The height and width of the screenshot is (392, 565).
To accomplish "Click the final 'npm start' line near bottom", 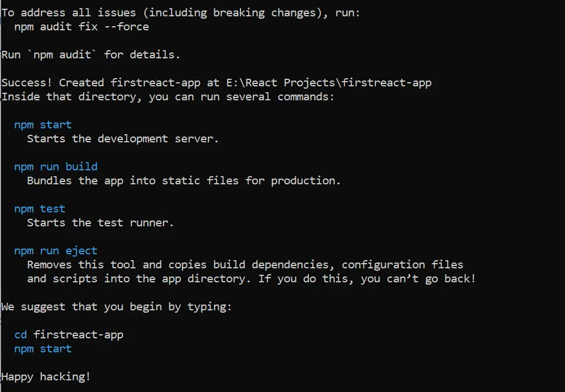I will tap(43, 349).
